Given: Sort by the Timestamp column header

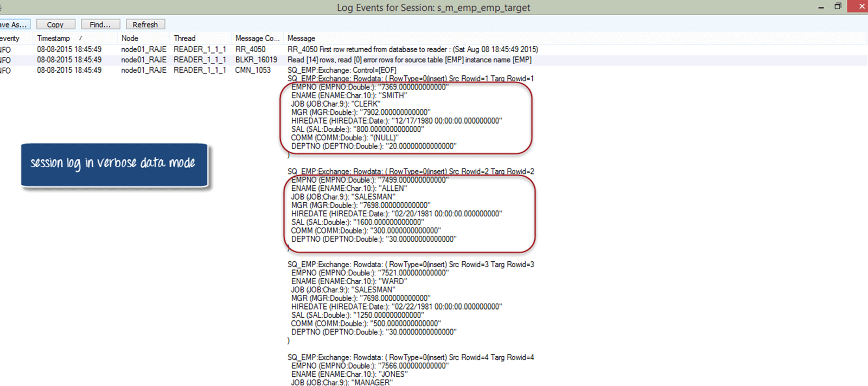Looking at the screenshot, I should [x=54, y=38].
